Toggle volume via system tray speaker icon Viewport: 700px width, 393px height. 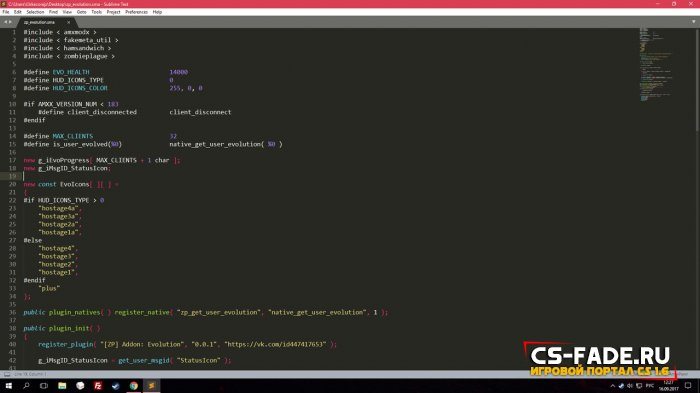(x=629, y=386)
